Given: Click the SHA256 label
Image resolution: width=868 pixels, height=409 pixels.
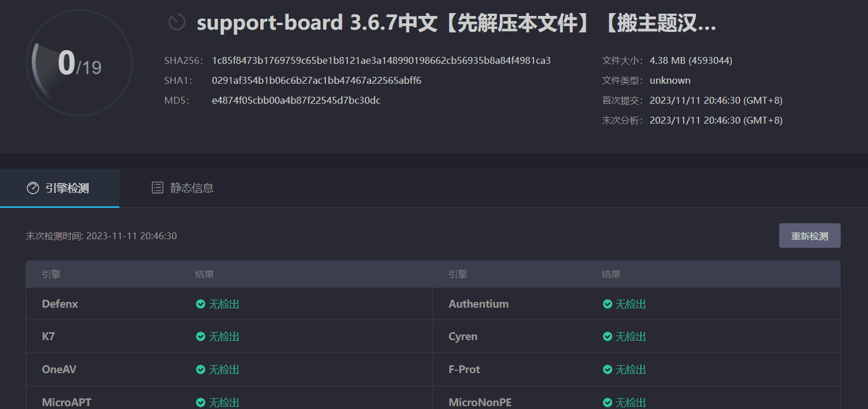Looking at the screenshot, I should coord(184,60).
